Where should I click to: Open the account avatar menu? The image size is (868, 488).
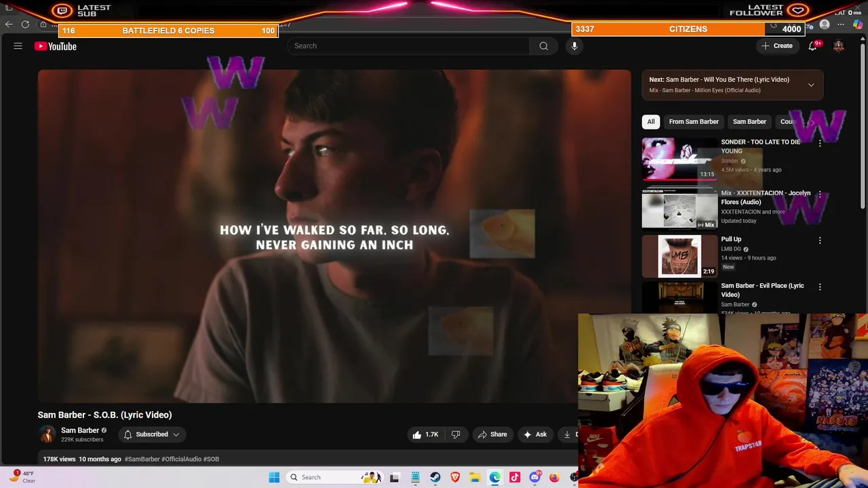(839, 46)
